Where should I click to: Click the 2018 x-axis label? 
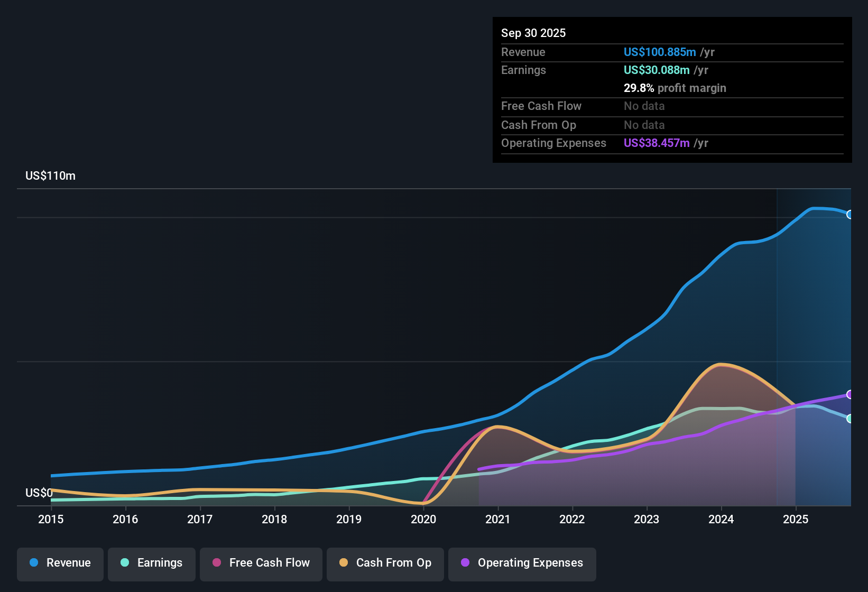[x=274, y=519]
